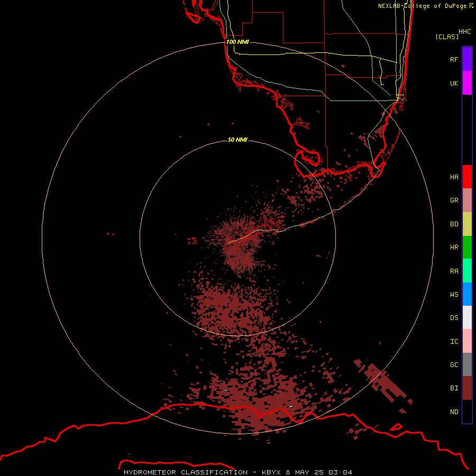
Task: Click the '50 NMI' range ring label
Action: 237,140
